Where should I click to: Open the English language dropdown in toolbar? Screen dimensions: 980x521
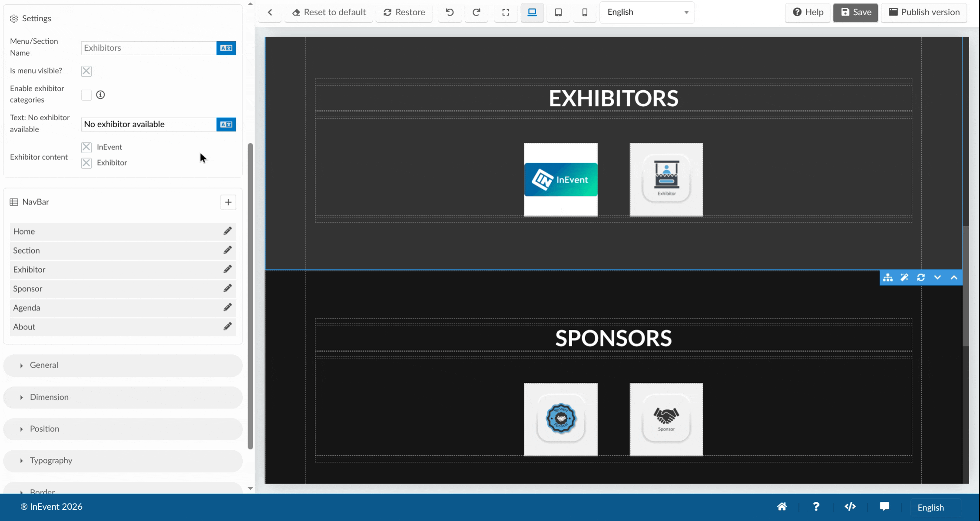(647, 12)
